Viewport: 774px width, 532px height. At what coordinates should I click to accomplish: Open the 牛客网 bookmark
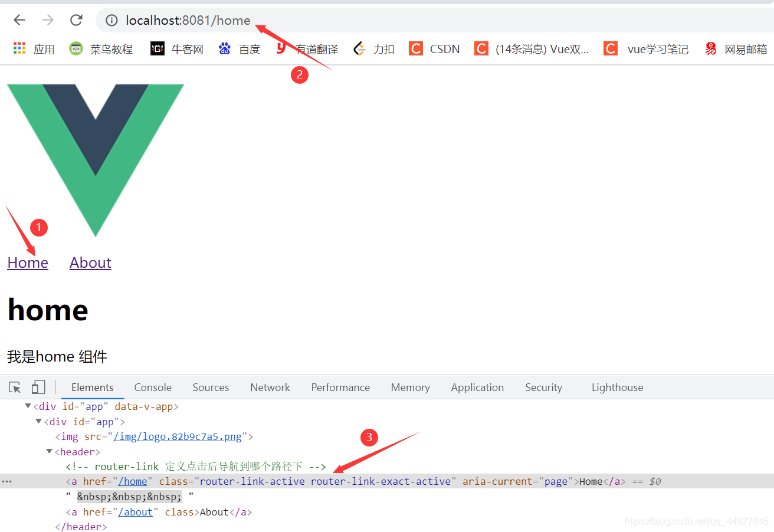tap(177, 49)
